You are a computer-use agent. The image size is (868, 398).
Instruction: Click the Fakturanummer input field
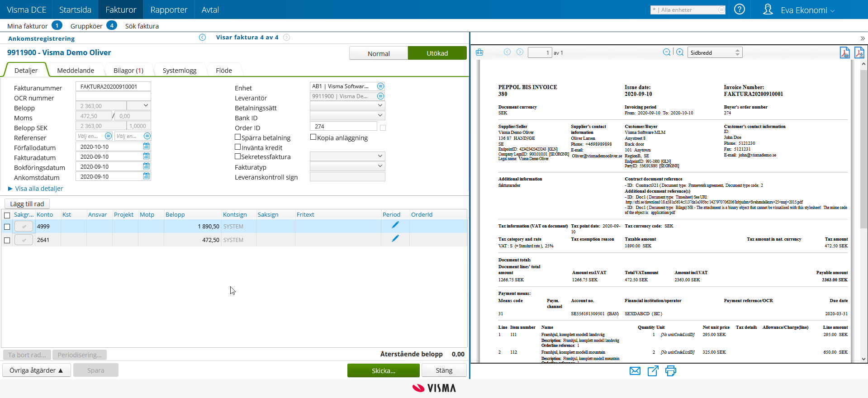click(x=113, y=86)
